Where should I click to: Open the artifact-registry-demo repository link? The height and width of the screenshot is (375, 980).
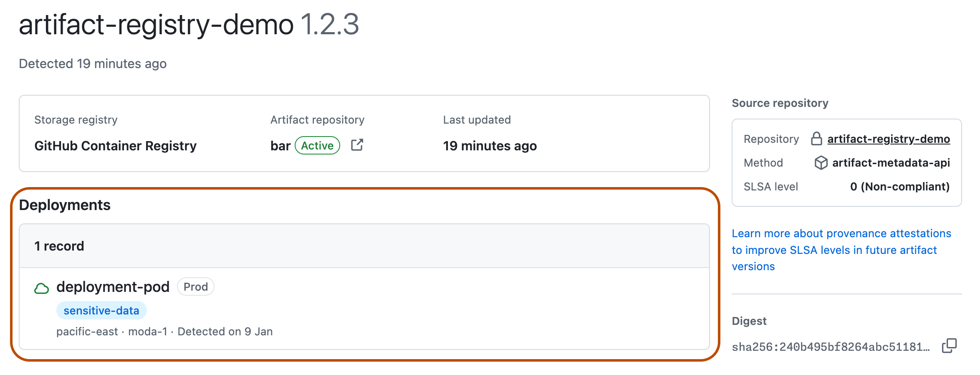pos(889,139)
